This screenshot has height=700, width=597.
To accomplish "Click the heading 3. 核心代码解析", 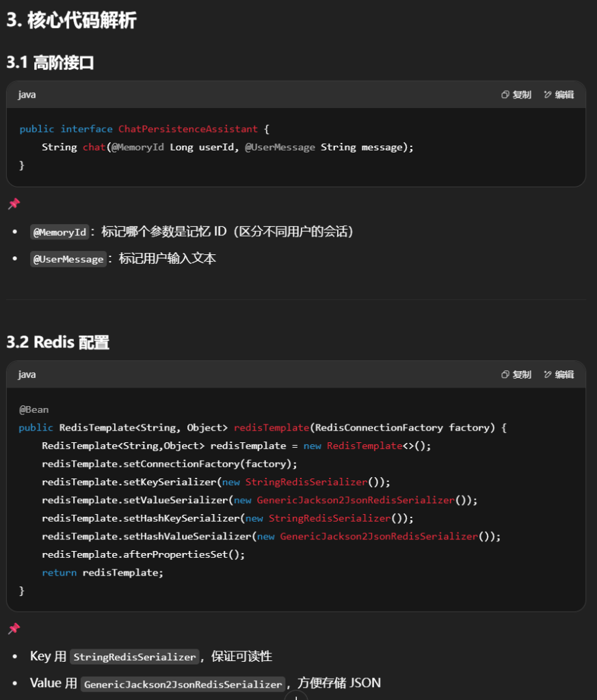I will [71, 21].
